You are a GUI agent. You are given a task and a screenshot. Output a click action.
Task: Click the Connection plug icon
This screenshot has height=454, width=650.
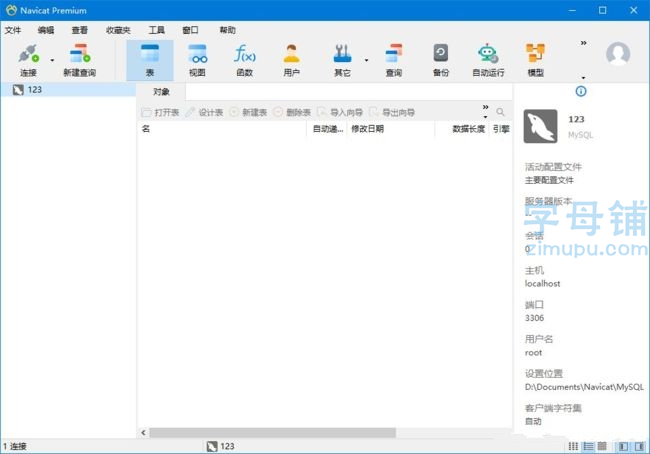pos(28,54)
